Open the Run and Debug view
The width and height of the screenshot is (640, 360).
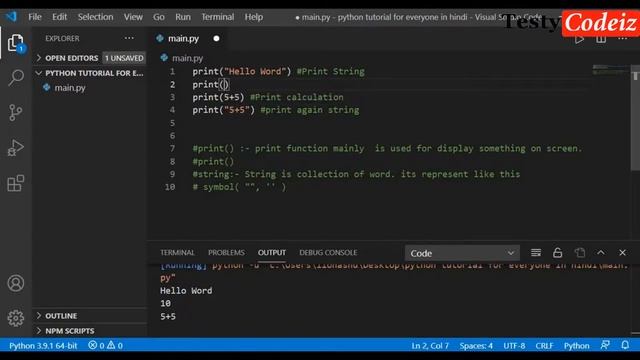pos(16,148)
